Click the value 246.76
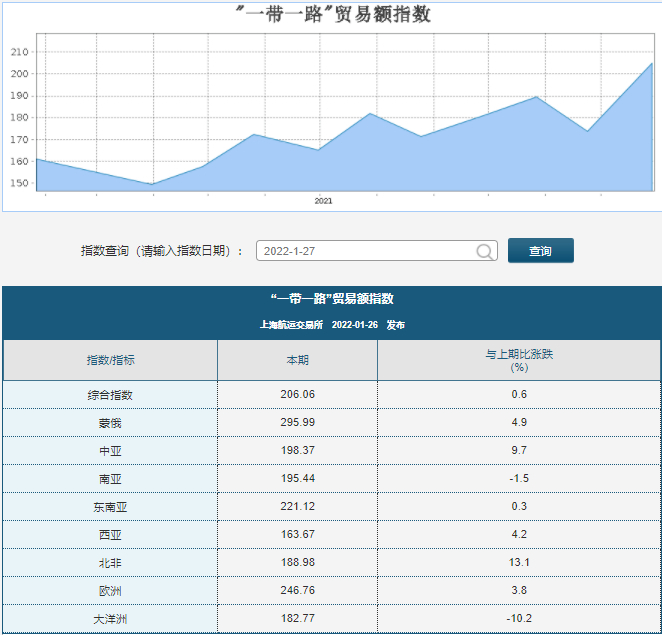Image resolution: width=662 pixels, height=635 pixels. click(298, 590)
